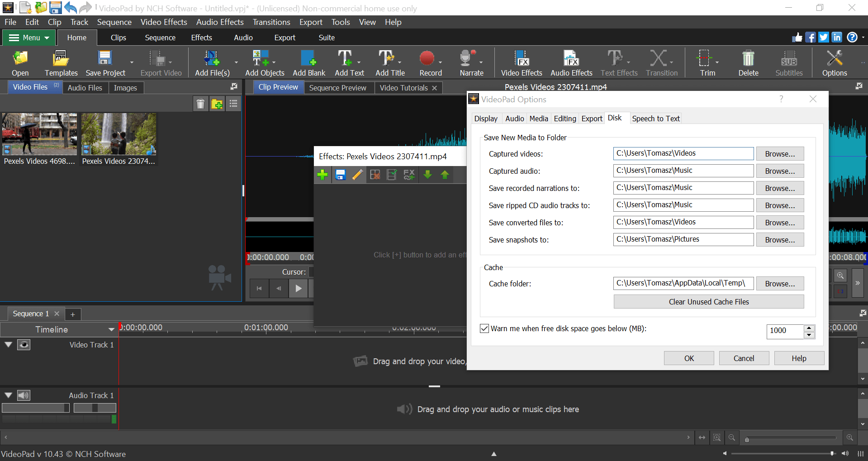The width and height of the screenshot is (868, 461).
Task: Toggle the free disk space warning checkbox
Action: (484, 328)
